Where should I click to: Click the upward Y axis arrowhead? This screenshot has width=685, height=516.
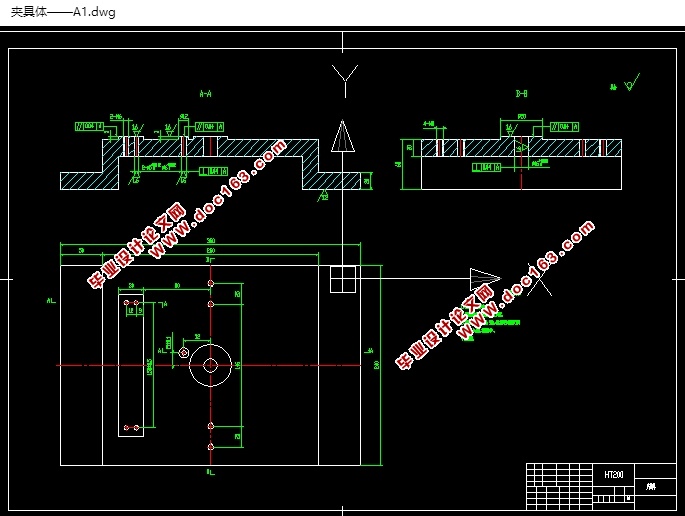click(342, 136)
